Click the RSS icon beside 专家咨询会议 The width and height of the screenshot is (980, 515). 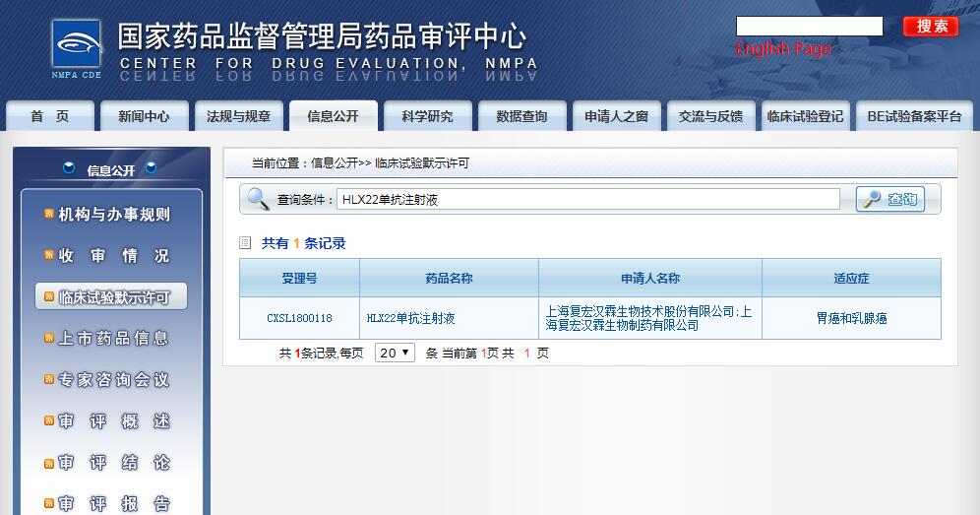(49, 380)
